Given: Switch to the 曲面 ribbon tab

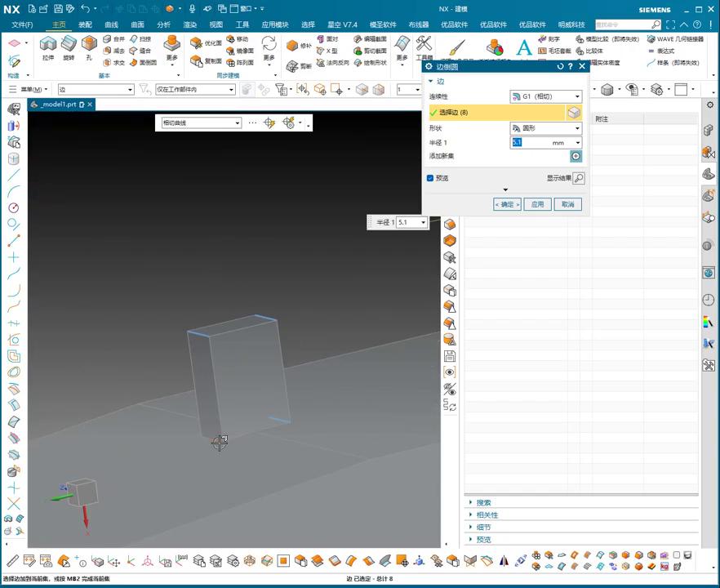Looking at the screenshot, I should click(137, 24).
